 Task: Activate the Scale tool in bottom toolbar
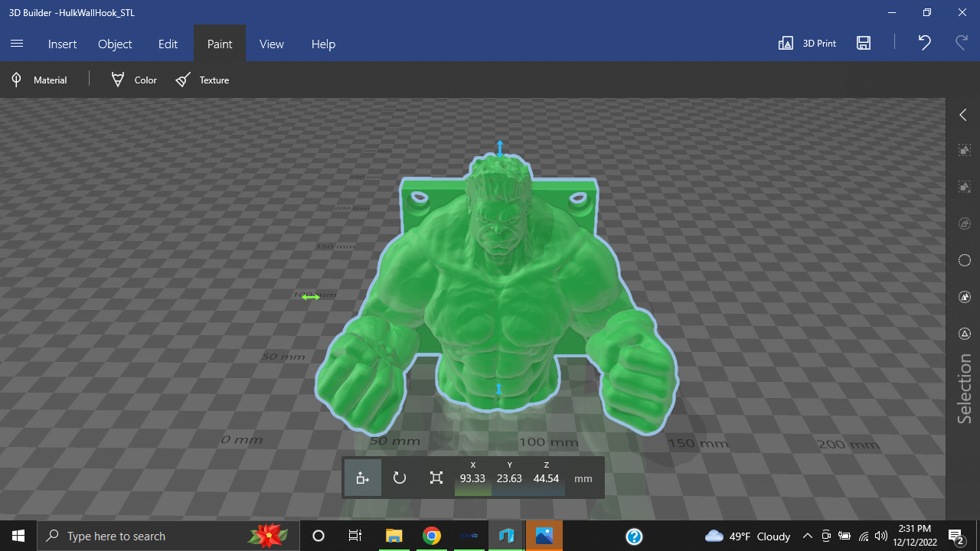436,478
